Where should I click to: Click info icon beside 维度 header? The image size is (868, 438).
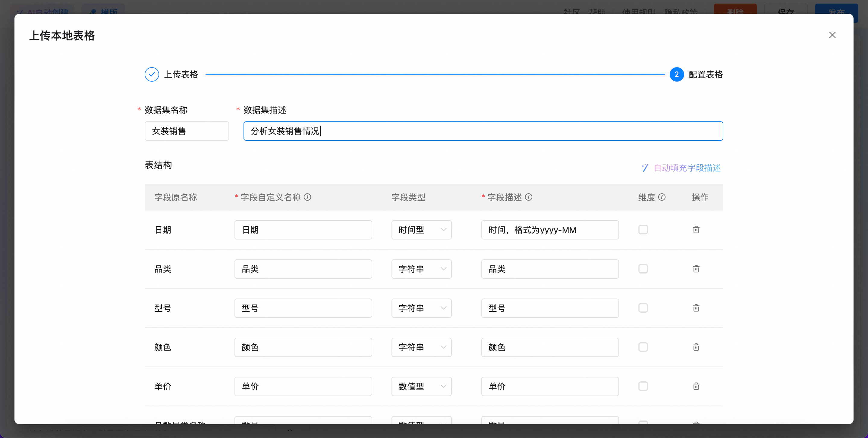click(662, 197)
